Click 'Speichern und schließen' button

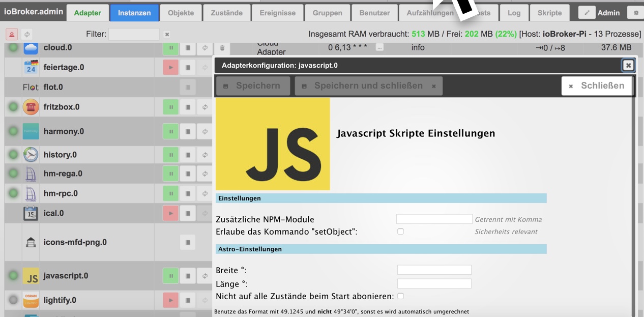click(368, 86)
